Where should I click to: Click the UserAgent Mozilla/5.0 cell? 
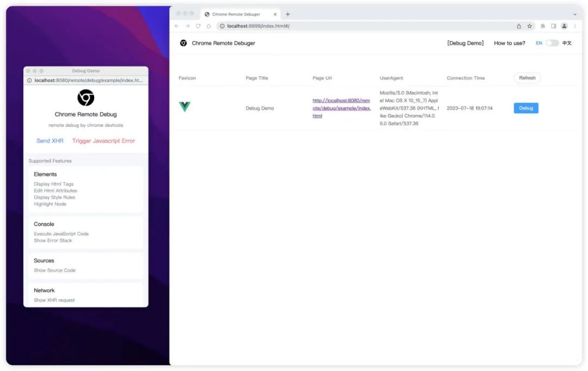point(409,108)
